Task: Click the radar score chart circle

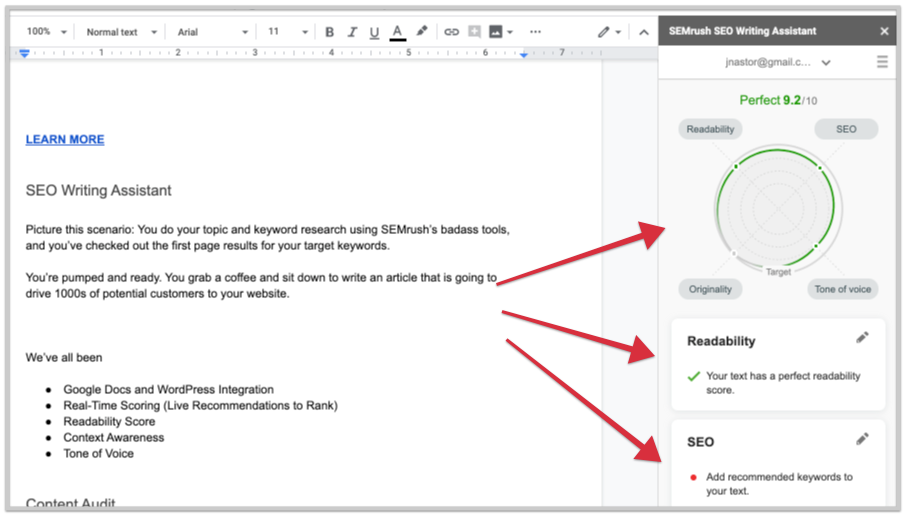Action: (x=778, y=208)
